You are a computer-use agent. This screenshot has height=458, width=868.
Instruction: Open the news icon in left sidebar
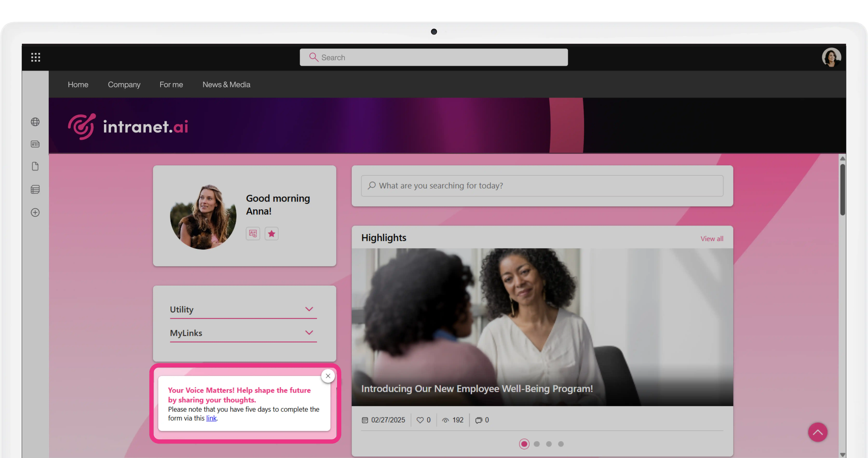(35, 144)
